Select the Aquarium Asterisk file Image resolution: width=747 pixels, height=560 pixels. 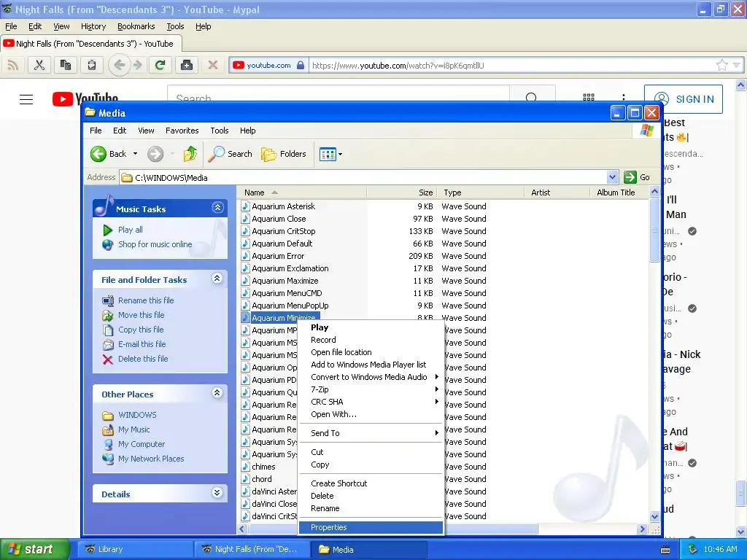click(x=284, y=206)
